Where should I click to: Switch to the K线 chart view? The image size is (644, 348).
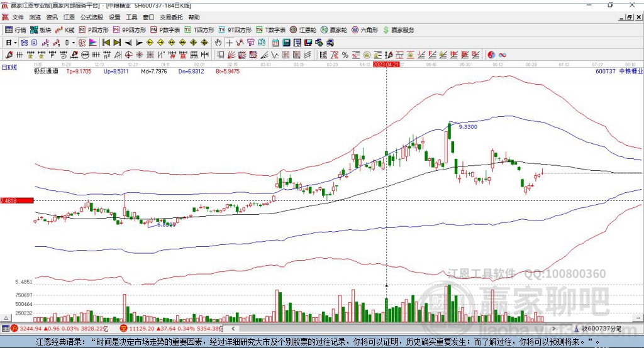click(65, 30)
